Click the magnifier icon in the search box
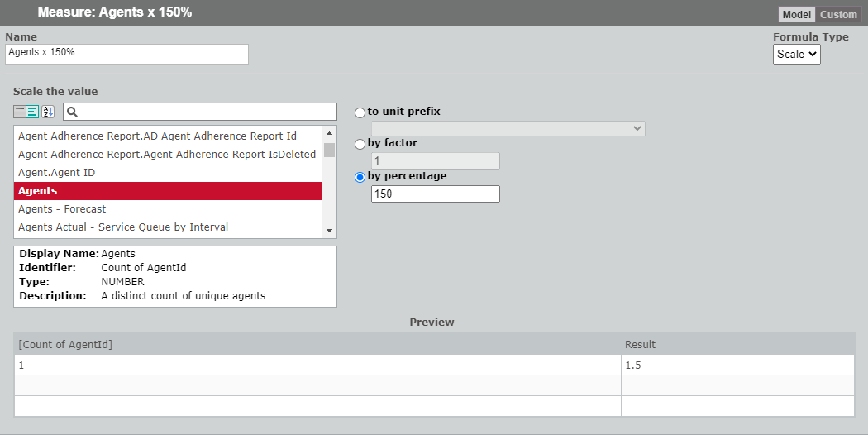 [x=72, y=112]
